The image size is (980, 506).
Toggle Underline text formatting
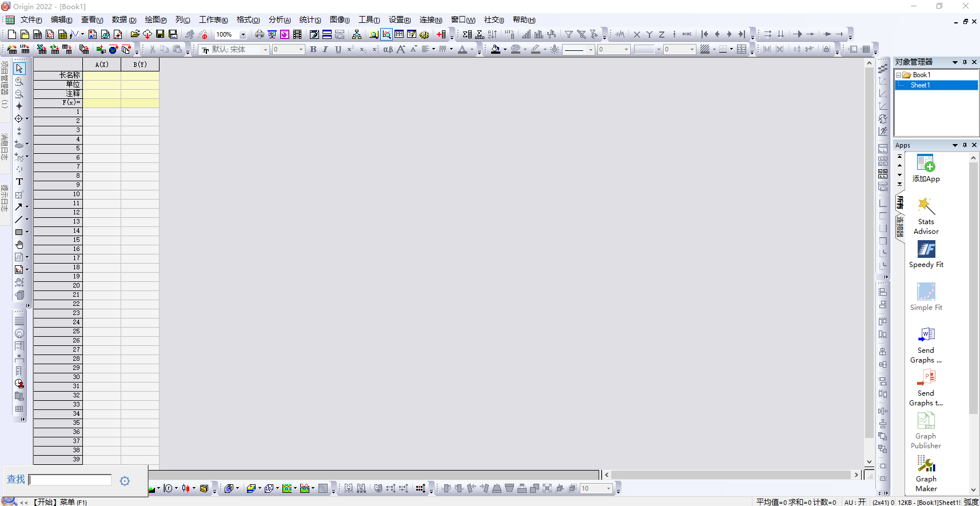[338, 50]
